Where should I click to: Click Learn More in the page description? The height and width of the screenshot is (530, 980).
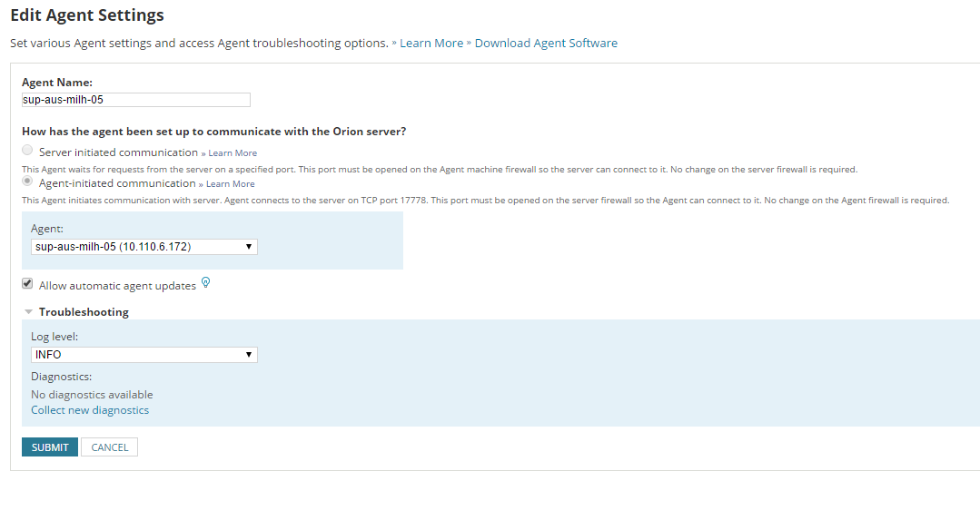tap(431, 43)
